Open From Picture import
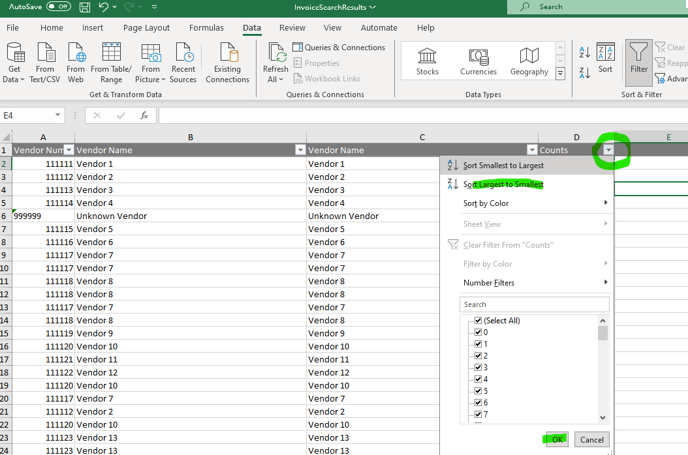This screenshot has height=455, width=688. pyautogui.click(x=150, y=62)
